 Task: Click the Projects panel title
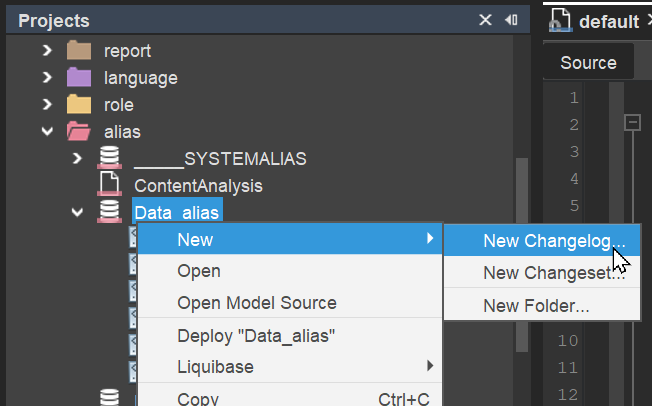click(x=54, y=21)
